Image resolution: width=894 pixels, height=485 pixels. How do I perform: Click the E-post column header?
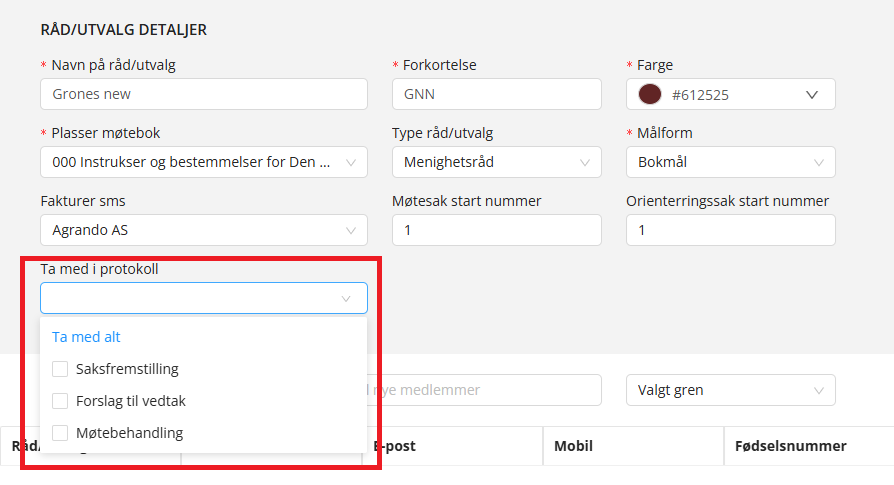tap(395, 446)
